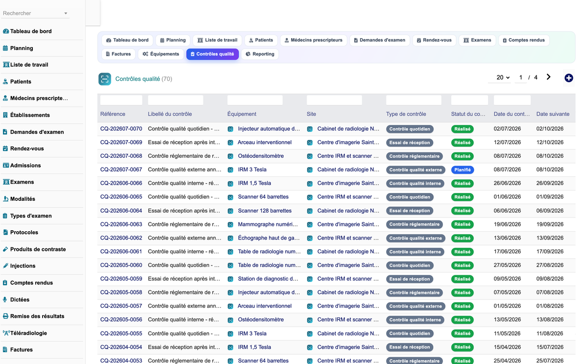This screenshot has height=364, width=588.
Task: Click the Tableau de bord sidebar icon
Action: click(6, 31)
